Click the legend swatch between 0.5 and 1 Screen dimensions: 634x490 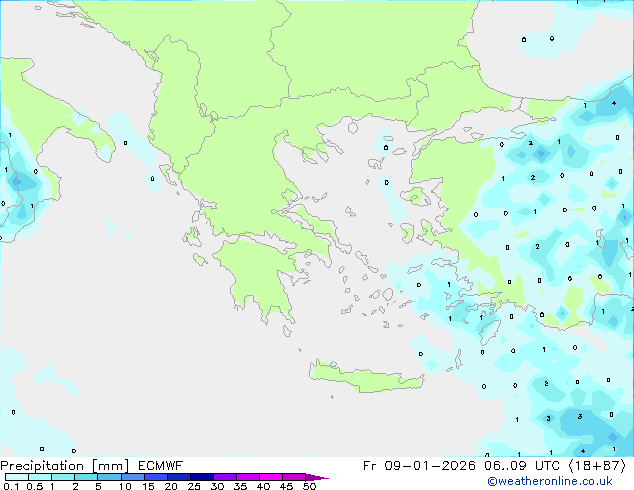40,477
